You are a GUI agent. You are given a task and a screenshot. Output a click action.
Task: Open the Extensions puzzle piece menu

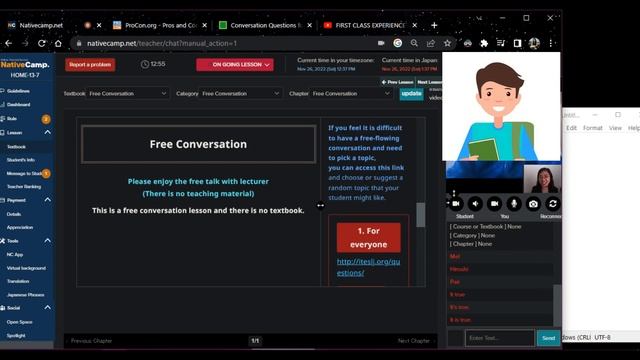(484, 43)
